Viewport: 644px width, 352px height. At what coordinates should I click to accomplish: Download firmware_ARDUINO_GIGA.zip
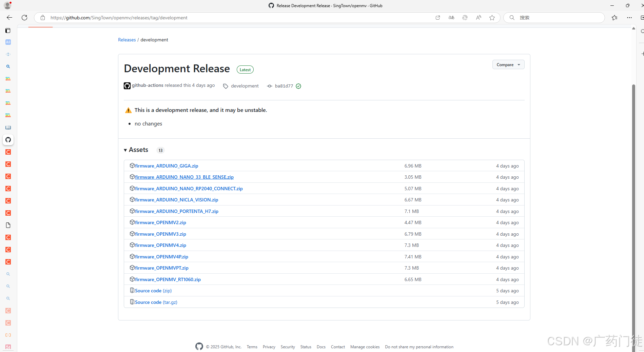(166, 165)
